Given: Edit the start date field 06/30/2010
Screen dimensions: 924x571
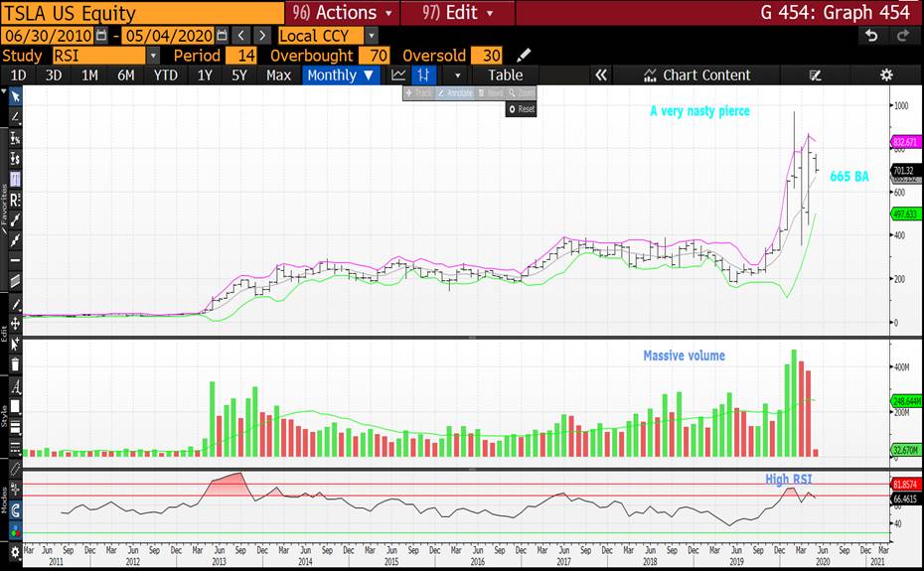Looking at the screenshot, I should 49,36.
